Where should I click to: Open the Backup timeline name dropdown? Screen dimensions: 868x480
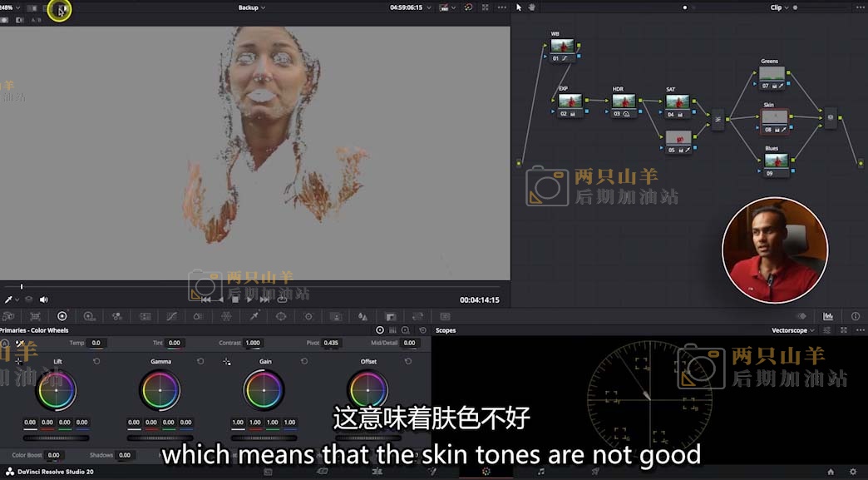coord(251,7)
